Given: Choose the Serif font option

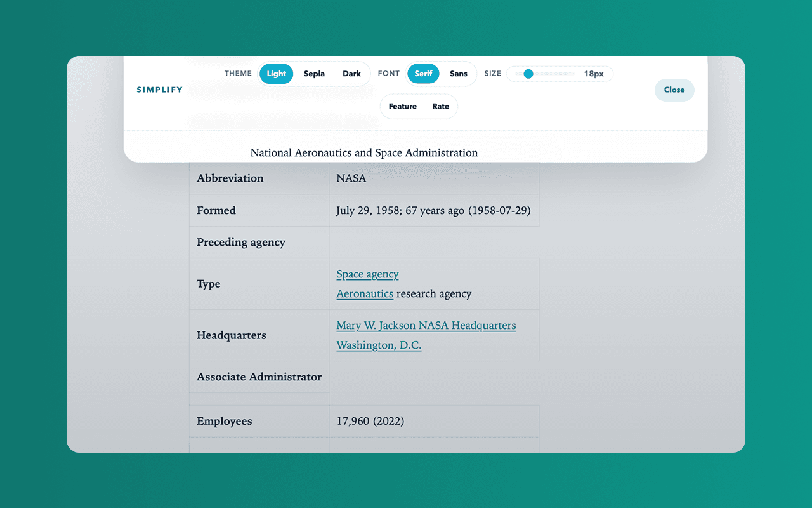Looking at the screenshot, I should click(x=423, y=74).
